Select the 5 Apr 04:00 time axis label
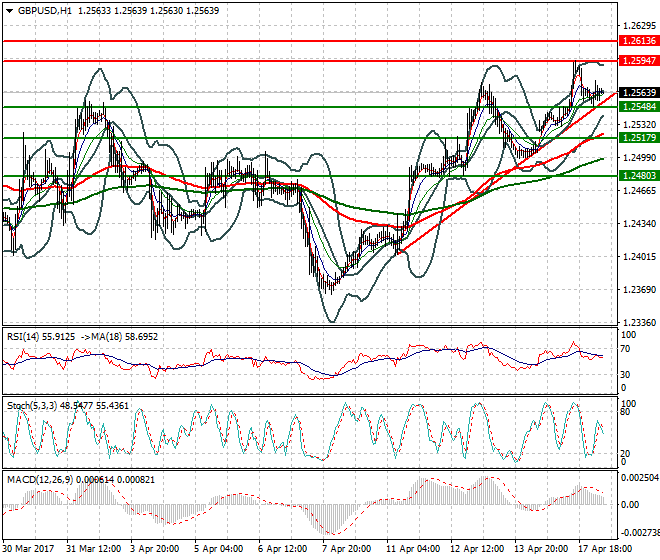The image size is (660, 560). (218, 549)
